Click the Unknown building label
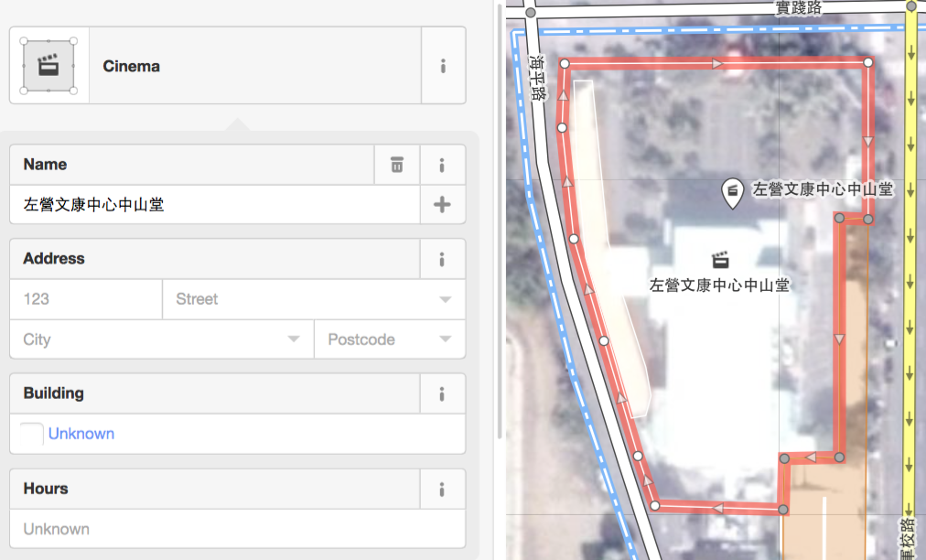926x560 pixels. (81, 434)
